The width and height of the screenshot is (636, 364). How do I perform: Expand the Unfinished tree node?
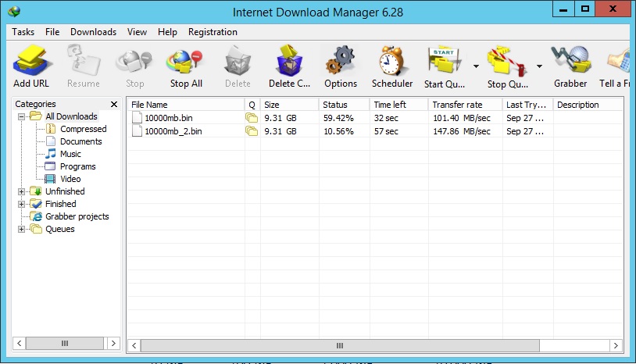coord(22,191)
